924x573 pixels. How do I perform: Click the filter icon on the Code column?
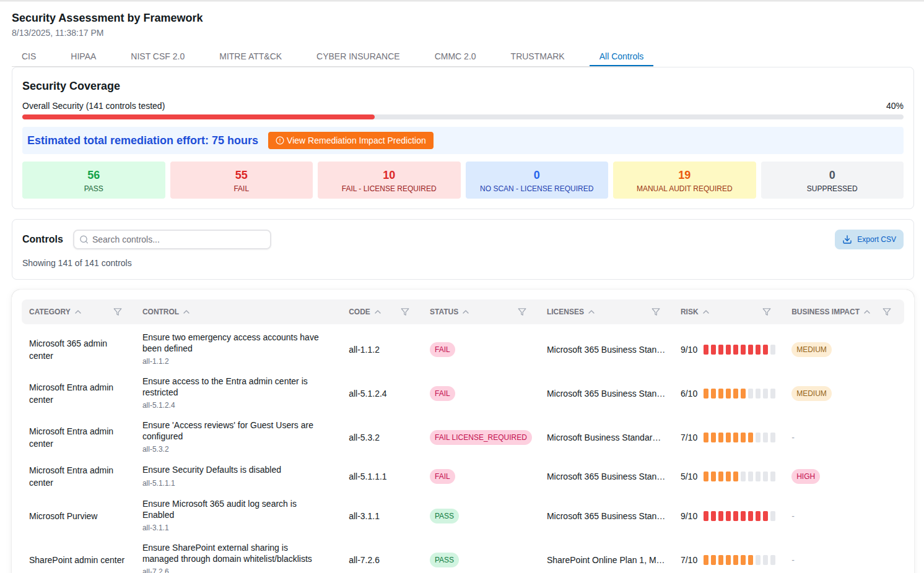click(405, 312)
